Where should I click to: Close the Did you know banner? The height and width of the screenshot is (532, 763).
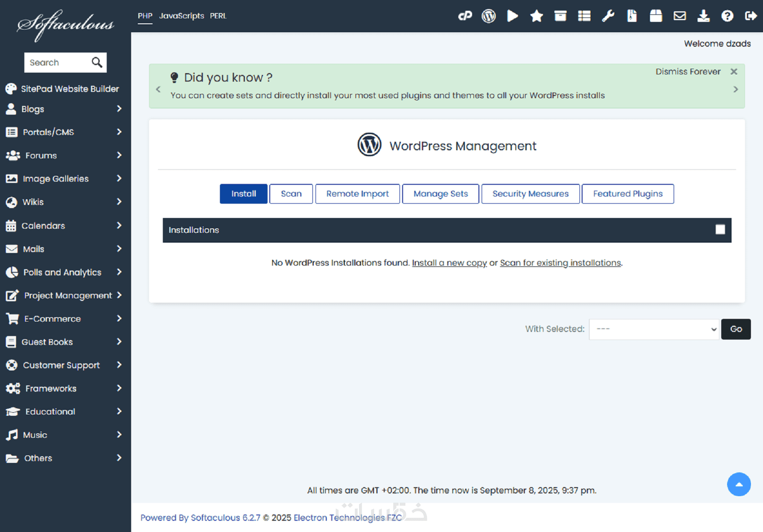[x=734, y=72]
